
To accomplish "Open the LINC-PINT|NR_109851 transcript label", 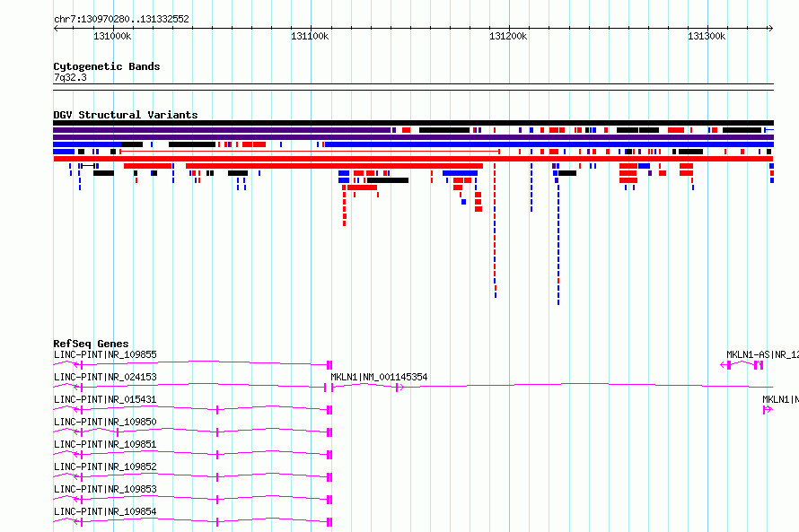I will [105, 444].
